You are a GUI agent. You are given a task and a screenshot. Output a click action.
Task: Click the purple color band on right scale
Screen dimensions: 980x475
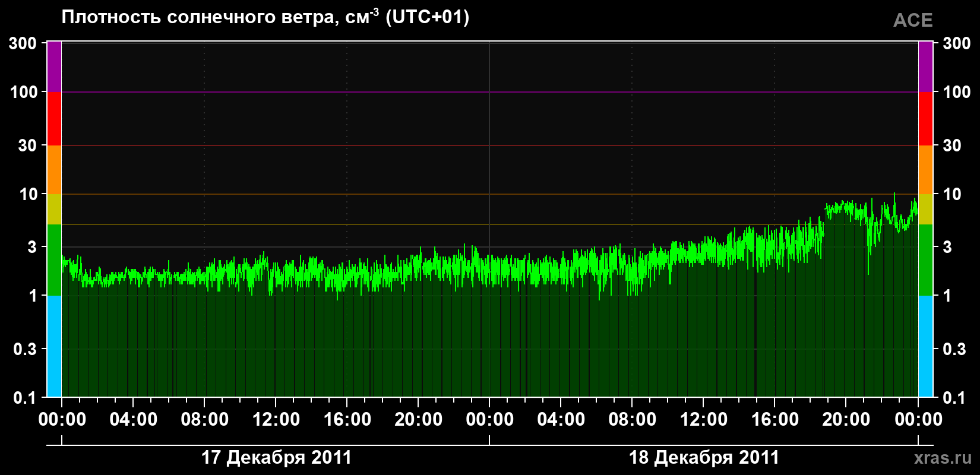(x=925, y=66)
